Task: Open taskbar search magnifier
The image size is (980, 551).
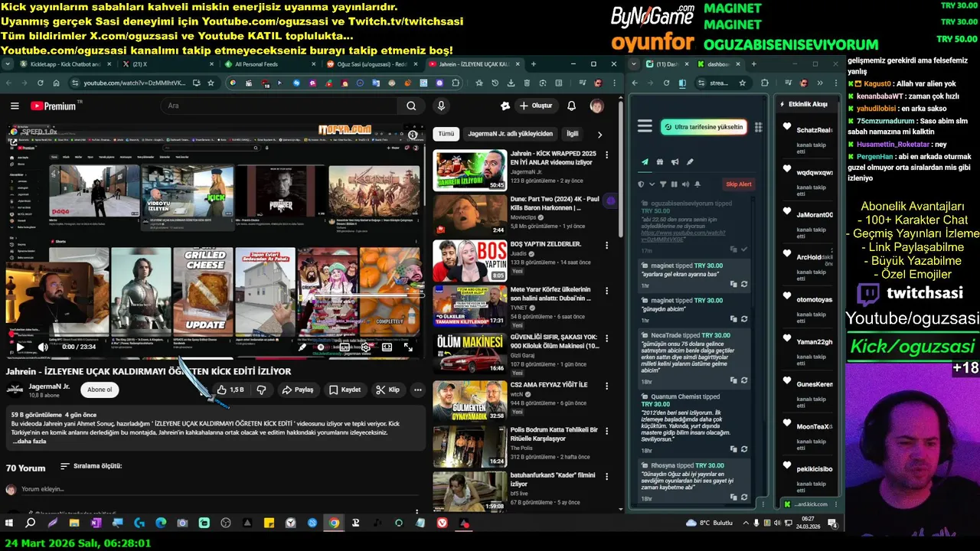Action: pyautogui.click(x=31, y=523)
